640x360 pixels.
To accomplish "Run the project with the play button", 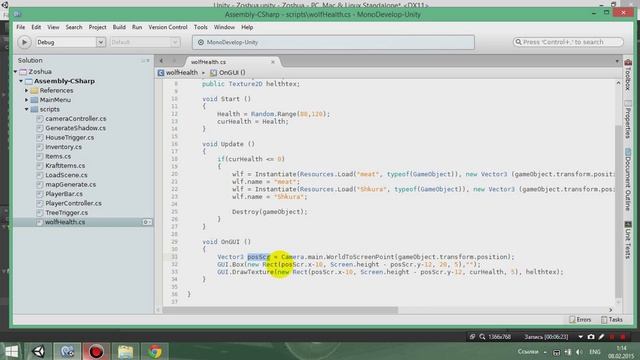I will tap(24, 42).
